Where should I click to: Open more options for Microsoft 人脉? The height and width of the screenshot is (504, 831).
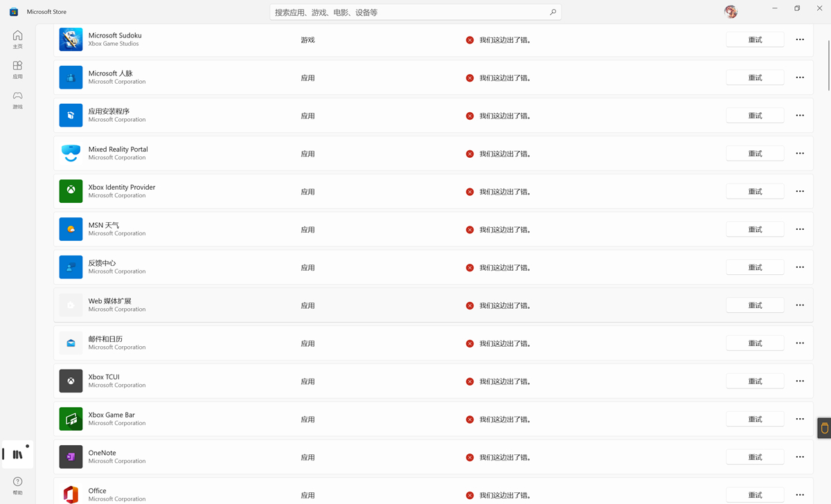(800, 78)
